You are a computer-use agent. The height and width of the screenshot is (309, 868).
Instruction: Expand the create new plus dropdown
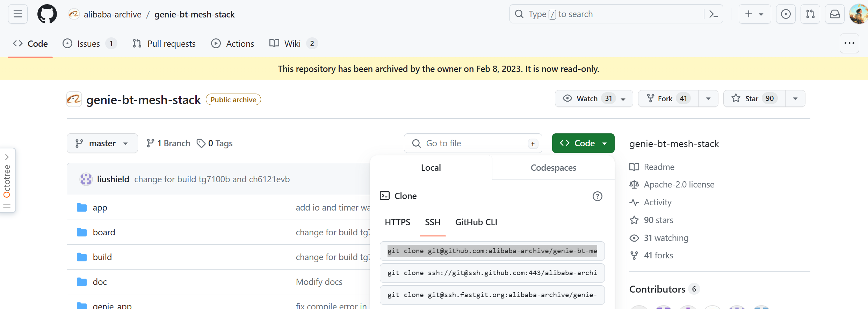[x=754, y=14]
